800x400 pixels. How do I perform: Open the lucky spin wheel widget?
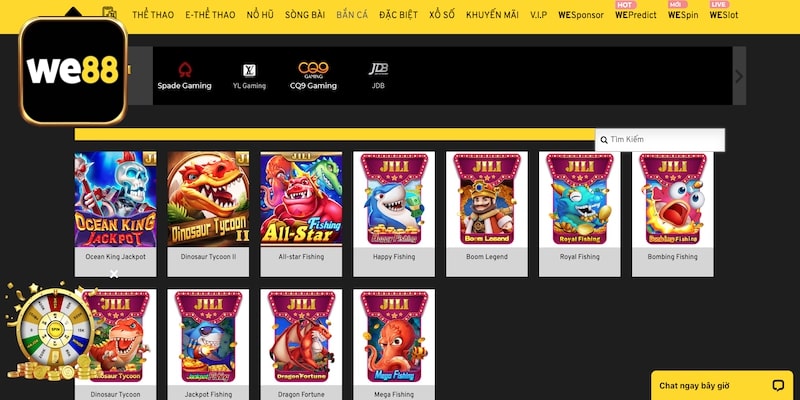pos(55,329)
